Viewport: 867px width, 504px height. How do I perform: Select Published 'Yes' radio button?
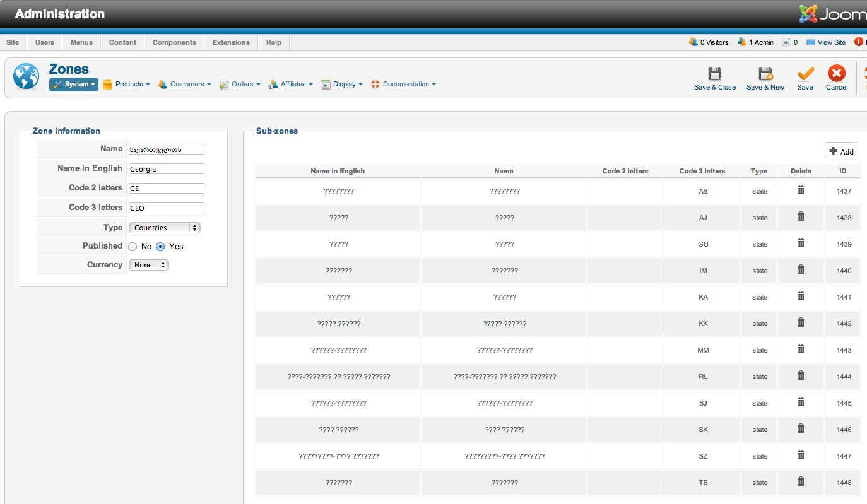(160, 247)
